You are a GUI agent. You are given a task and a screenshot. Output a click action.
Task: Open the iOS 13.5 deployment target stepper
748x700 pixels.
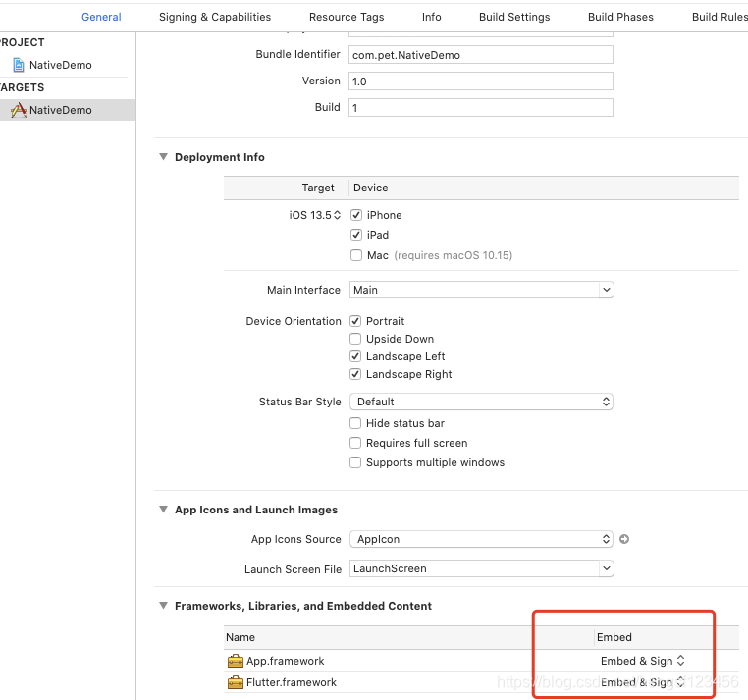point(338,215)
